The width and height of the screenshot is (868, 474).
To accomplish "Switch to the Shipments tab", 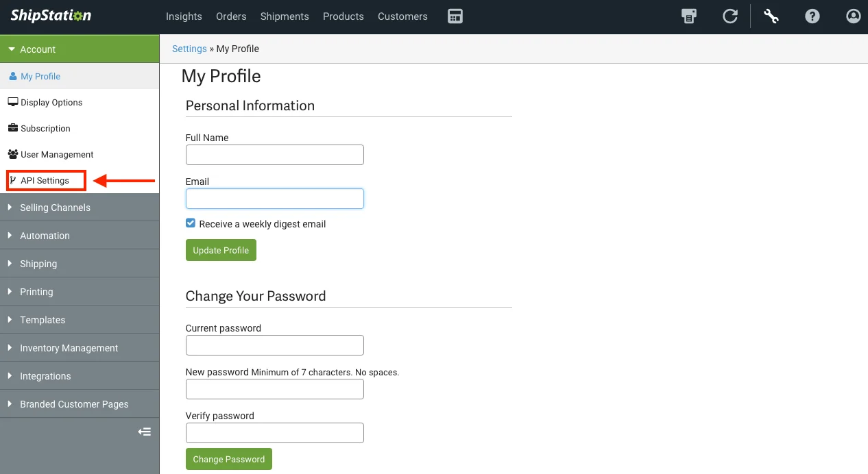I will tap(285, 16).
